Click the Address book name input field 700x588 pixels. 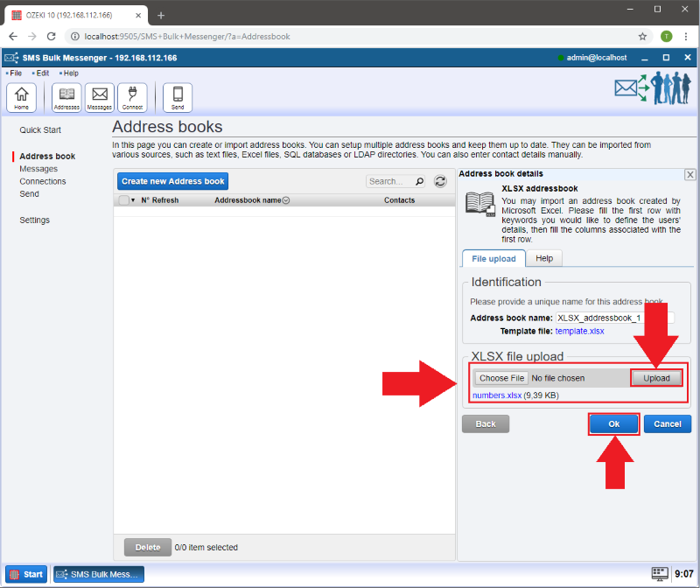tap(614, 318)
